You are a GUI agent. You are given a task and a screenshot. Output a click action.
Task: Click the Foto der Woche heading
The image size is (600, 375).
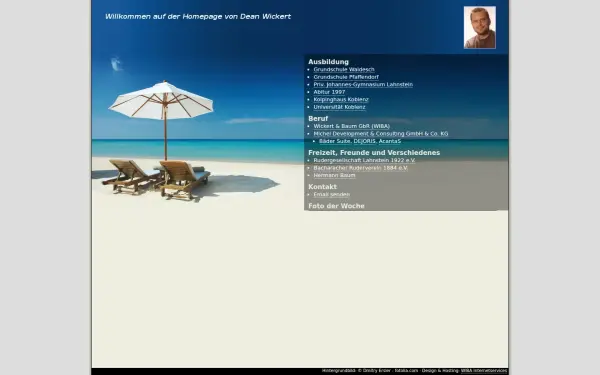click(336, 206)
